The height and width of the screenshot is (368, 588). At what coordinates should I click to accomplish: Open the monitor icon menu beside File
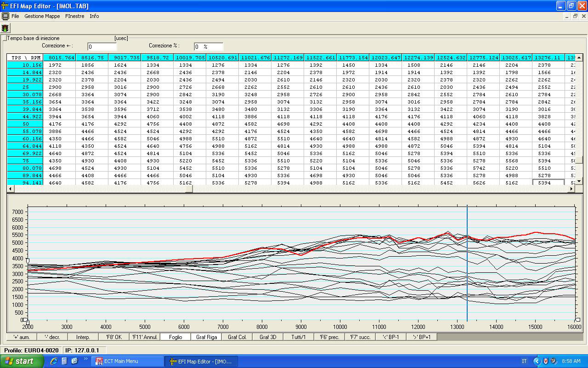(x=5, y=16)
